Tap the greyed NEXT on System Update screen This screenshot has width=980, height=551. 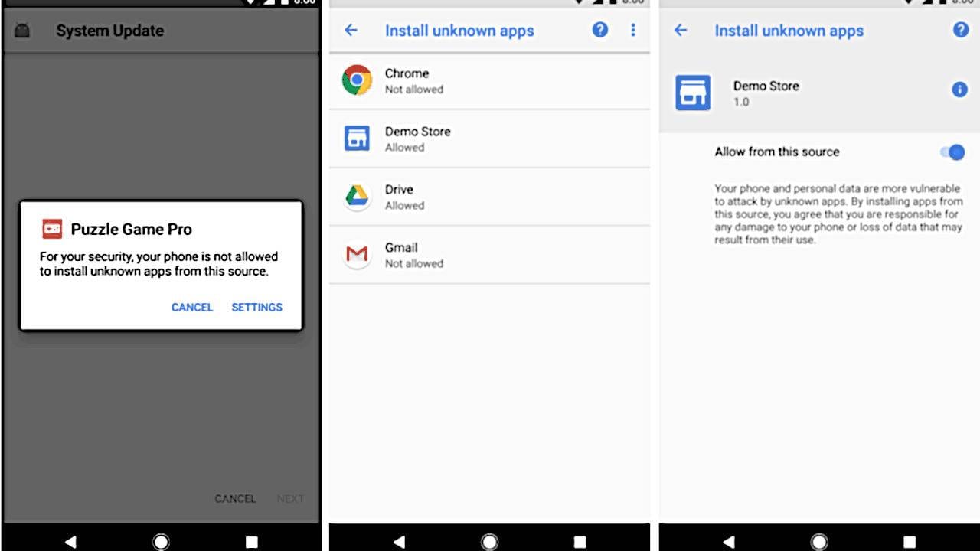point(290,498)
